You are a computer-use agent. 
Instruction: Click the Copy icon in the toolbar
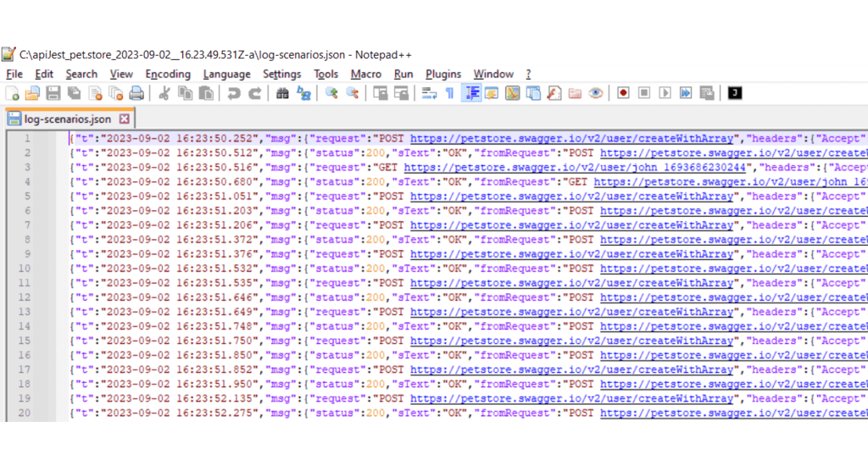(x=185, y=93)
